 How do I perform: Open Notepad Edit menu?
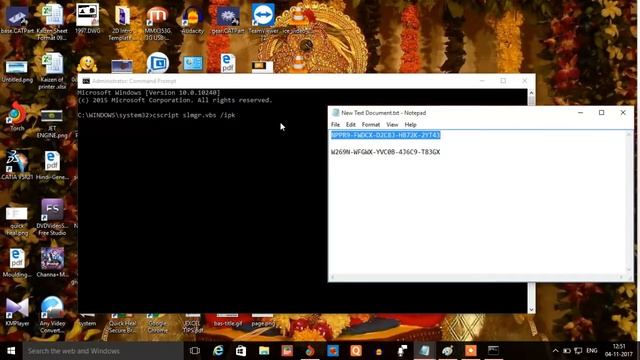coord(351,124)
